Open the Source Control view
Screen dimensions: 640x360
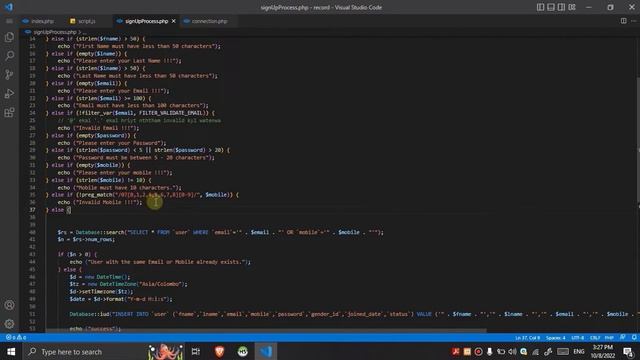9,74
